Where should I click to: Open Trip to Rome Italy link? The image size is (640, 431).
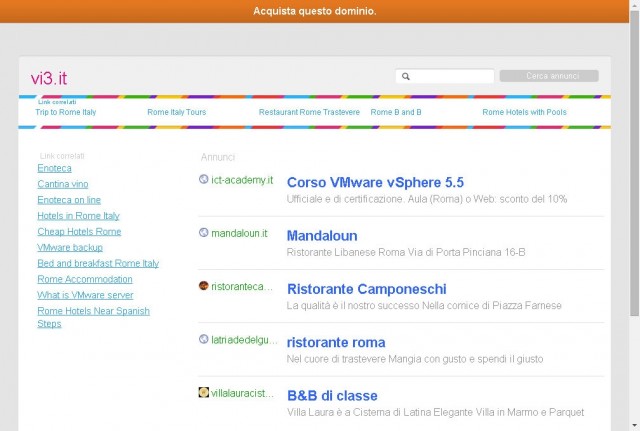click(66, 112)
